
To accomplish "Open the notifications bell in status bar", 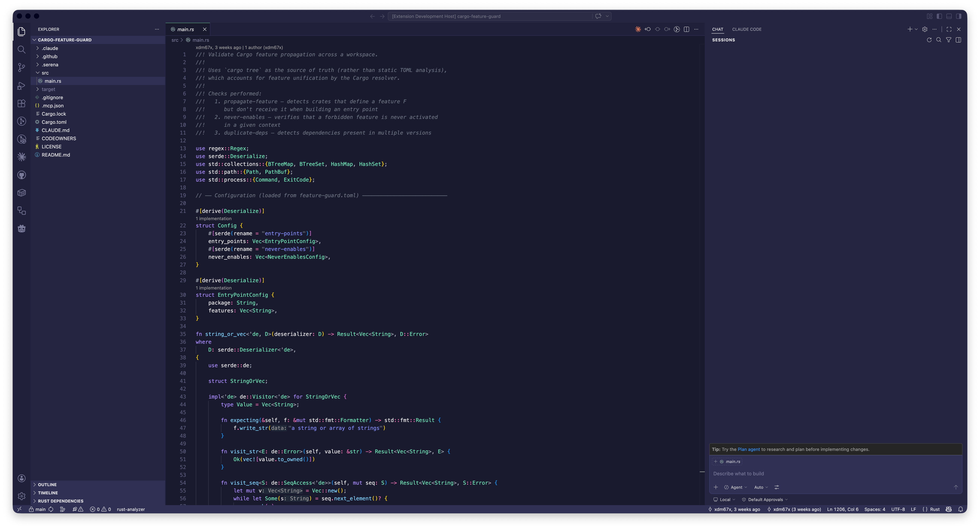I will point(961,509).
